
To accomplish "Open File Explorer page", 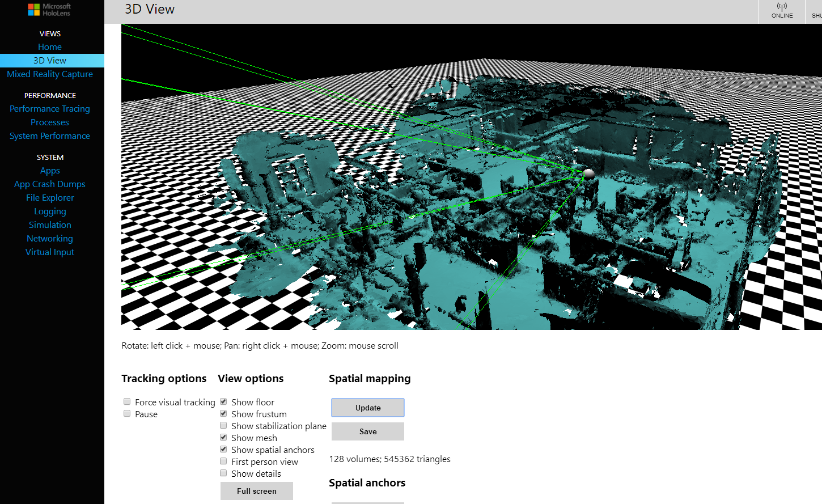I will coord(50,198).
